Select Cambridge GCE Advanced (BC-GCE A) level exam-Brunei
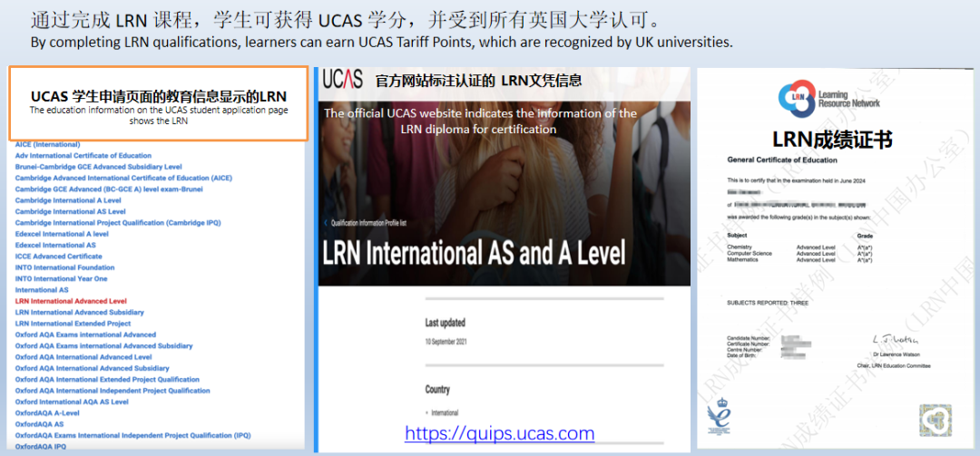 pos(109,189)
